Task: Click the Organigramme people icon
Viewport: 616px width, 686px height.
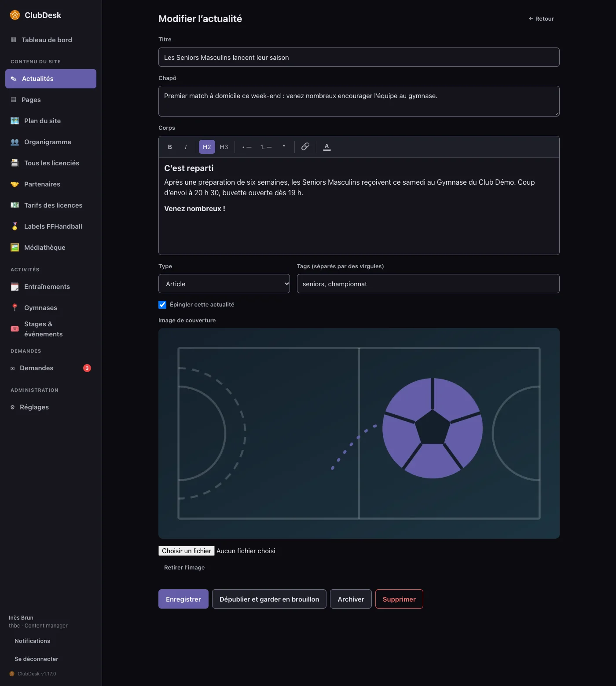Action: 15,142
